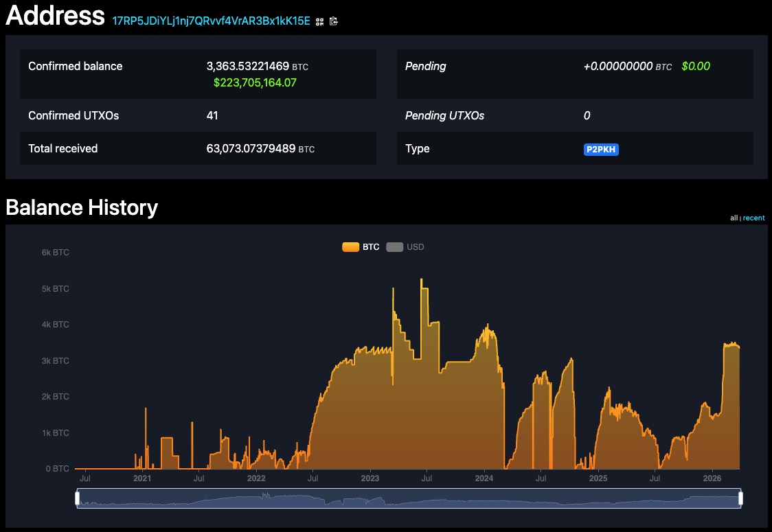Grab the left range slider handle

point(78,498)
